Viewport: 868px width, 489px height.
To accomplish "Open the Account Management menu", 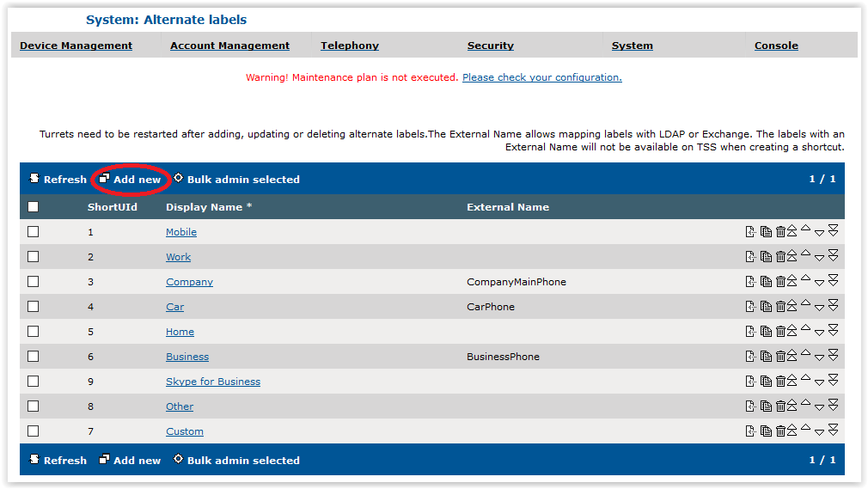I will (x=229, y=46).
